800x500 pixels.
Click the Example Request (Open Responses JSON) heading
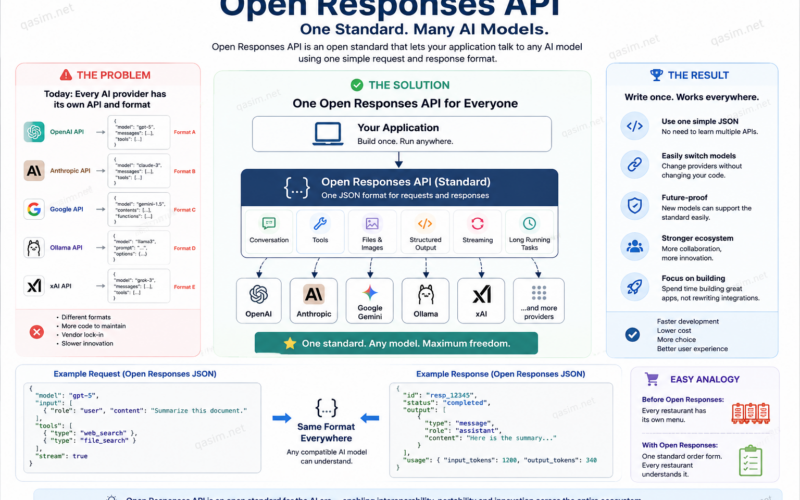135,374
